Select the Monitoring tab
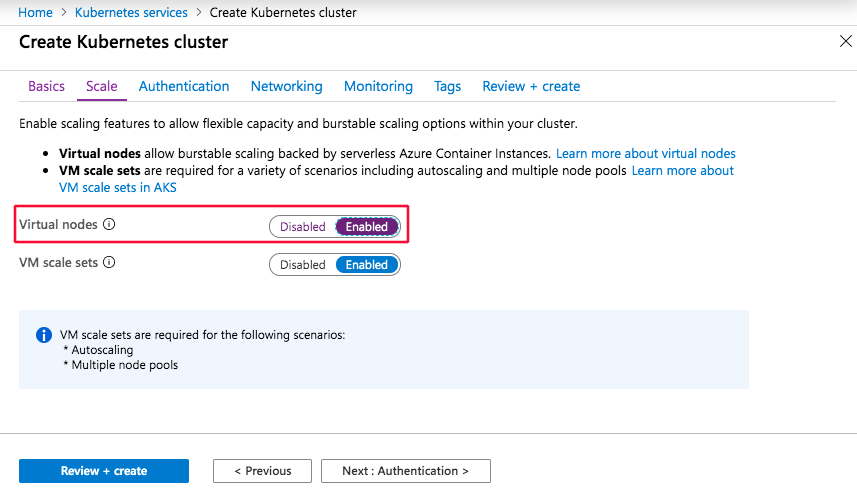 378,86
